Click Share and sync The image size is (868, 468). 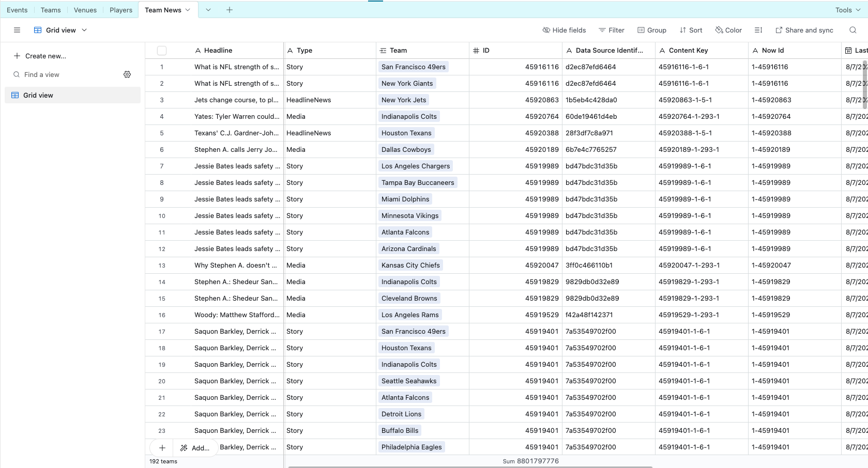(x=804, y=30)
